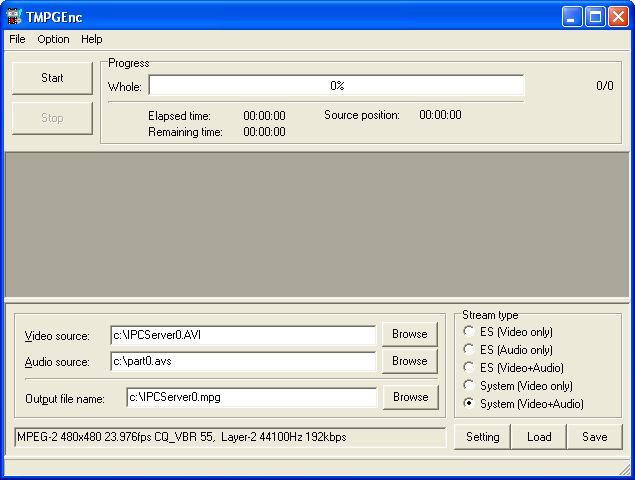635x480 pixels.
Task: Browse for the Output file name
Action: [x=411, y=397]
